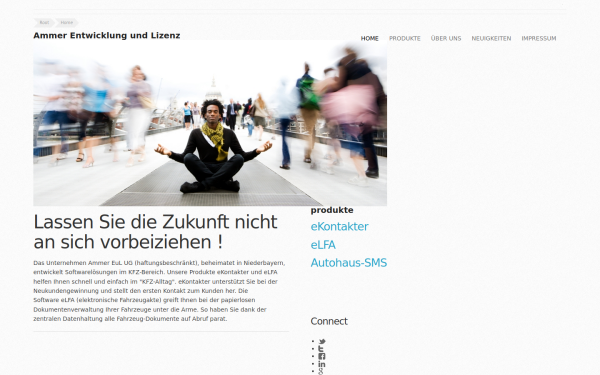This screenshot has width=600, height=375.
Task: Open the Google Plus icon link
Action: (x=321, y=371)
